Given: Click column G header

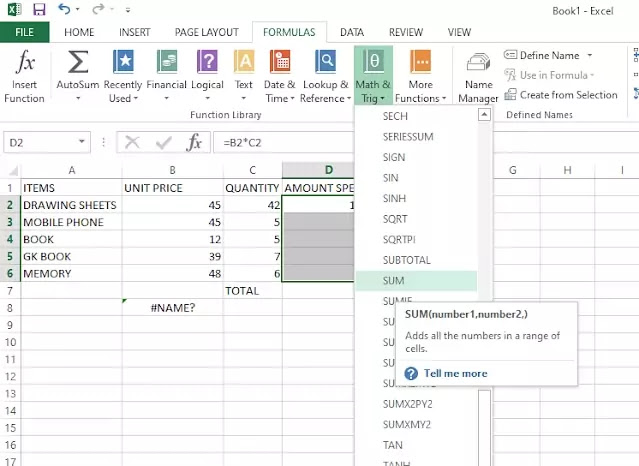Looking at the screenshot, I should pos(513,170).
